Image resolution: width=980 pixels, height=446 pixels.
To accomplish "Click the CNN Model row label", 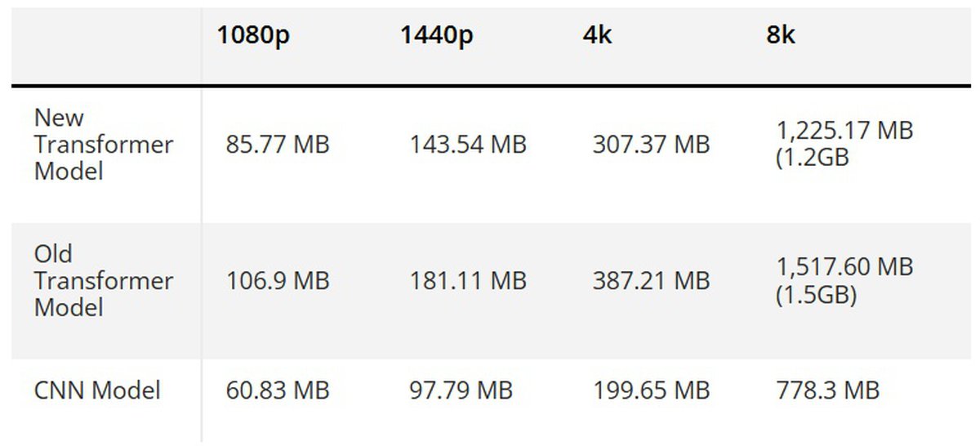I will [97, 390].
